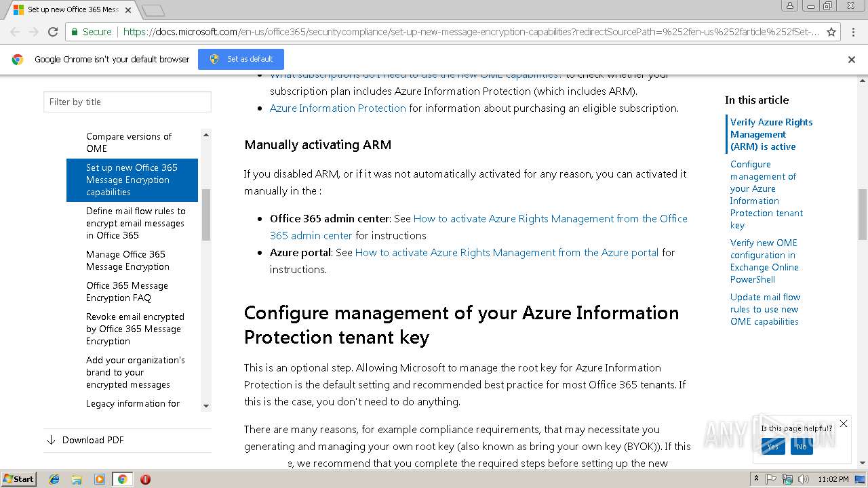Open Action Center flag tray icon
Image resolution: width=868 pixels, height=488 pixels.
(x=772, y=479)
